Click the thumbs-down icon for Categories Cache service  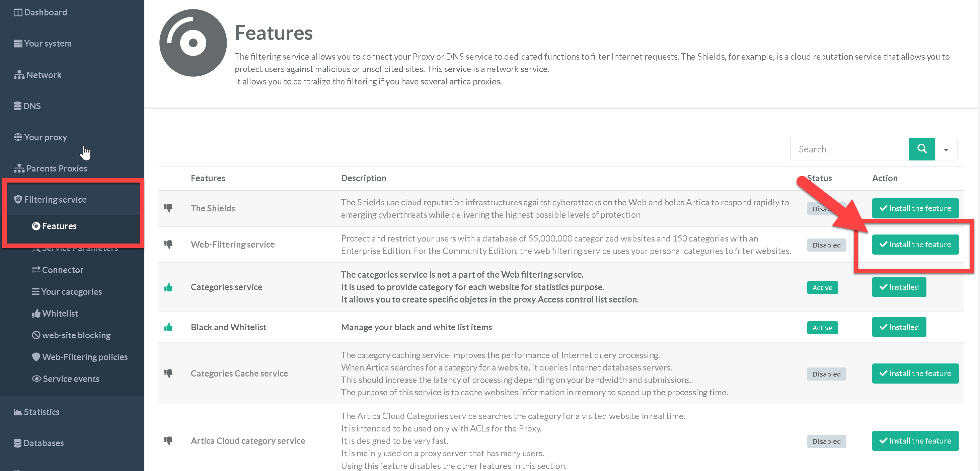(x=168, y=373)
